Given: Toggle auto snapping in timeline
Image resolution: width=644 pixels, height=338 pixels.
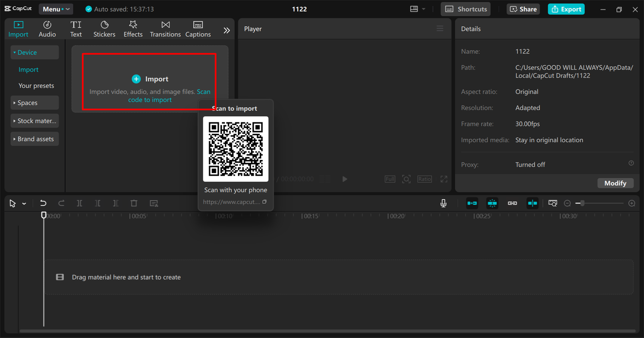Looking at the screenshot, I should tap(492, 203).
